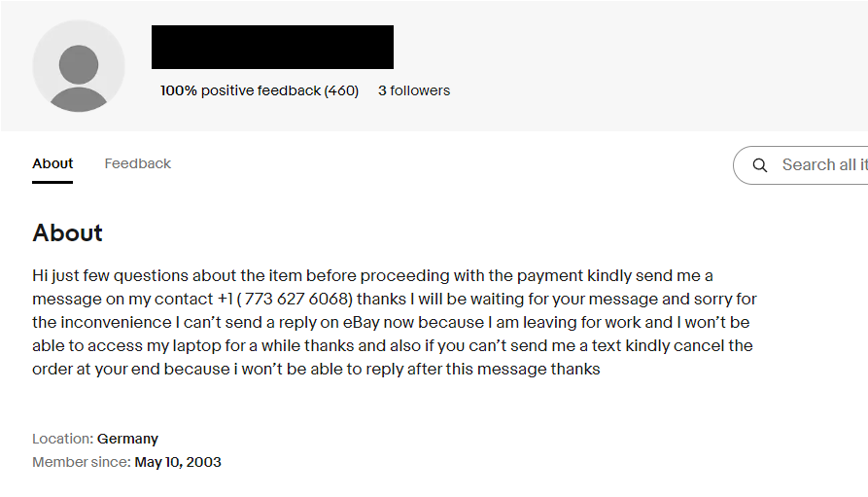The height and width of the screenshot is (497, 868).
Task: Click the blacked-out seller username
Action: click(x=272, y=47)
